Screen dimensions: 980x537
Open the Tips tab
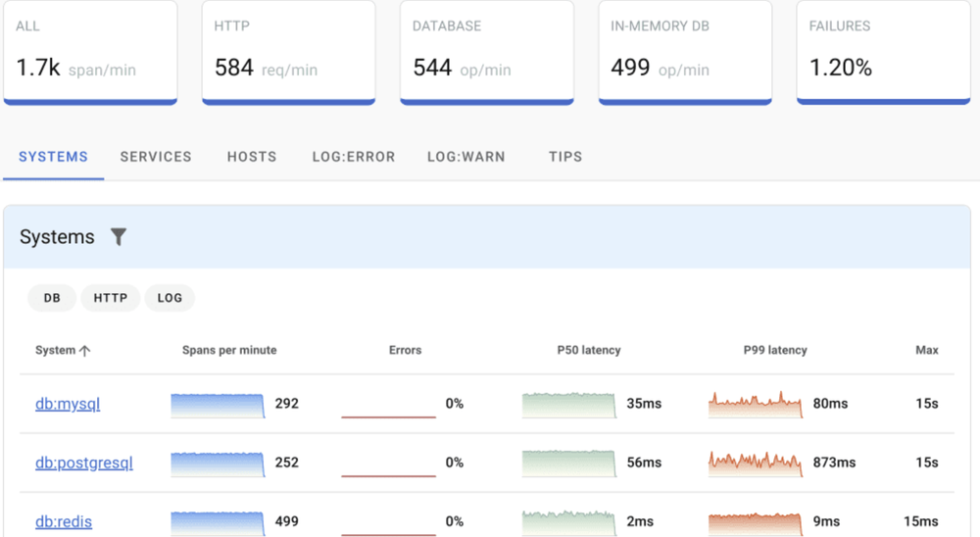[x=565, y=157]
